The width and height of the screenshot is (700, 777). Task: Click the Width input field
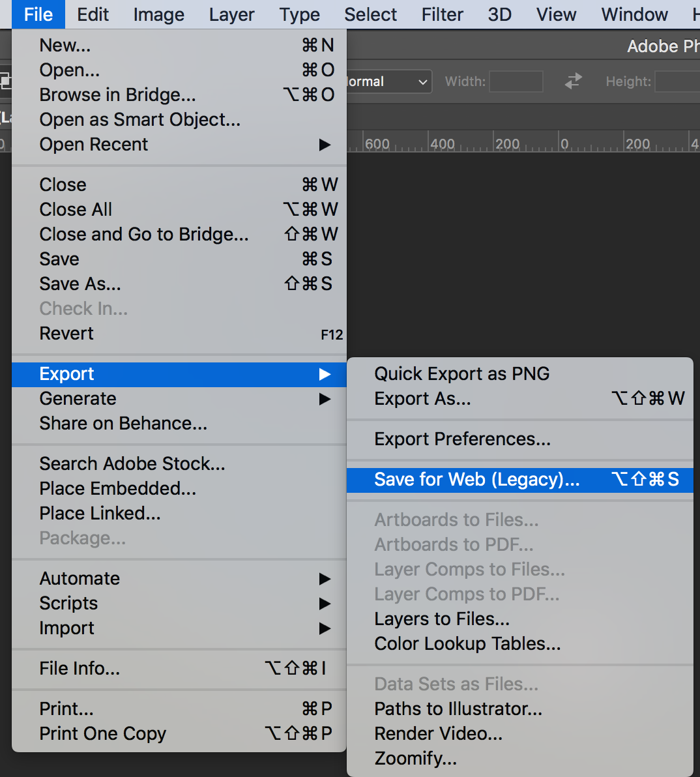pos(516,82)
